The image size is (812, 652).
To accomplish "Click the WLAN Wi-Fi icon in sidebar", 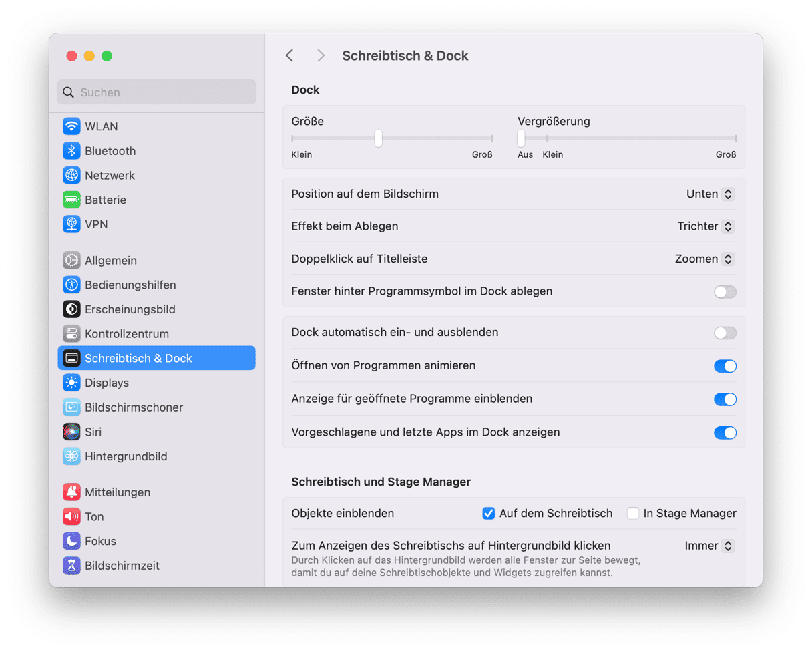I will (x=71, y=126).
